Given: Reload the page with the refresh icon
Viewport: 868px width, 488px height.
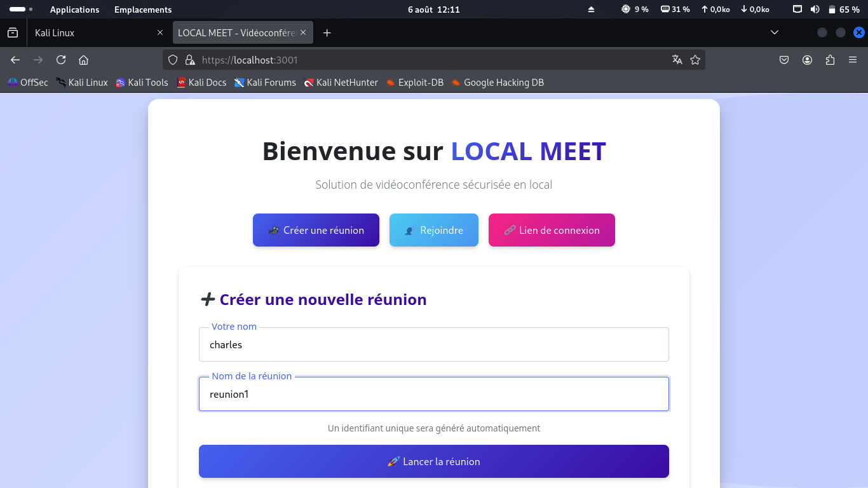Looking at the screenshot, I should point(61,60).
